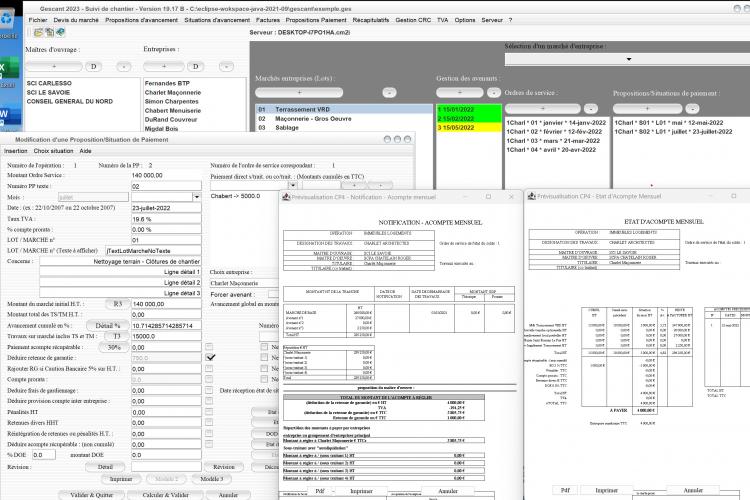Image resolution: width=750 pixels, height=500 pixels.
Task: Click Imprimer button in Modification window
Action: click(121, 478)
